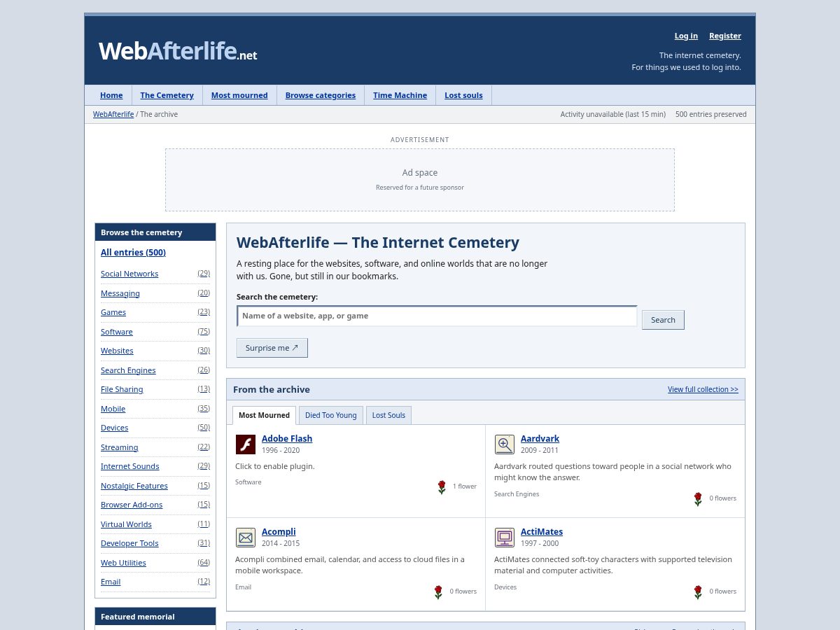The height and width of the screenshot is (630, 840).
Task: Browse the Internet Sounds category
Action: click(130, 466)
